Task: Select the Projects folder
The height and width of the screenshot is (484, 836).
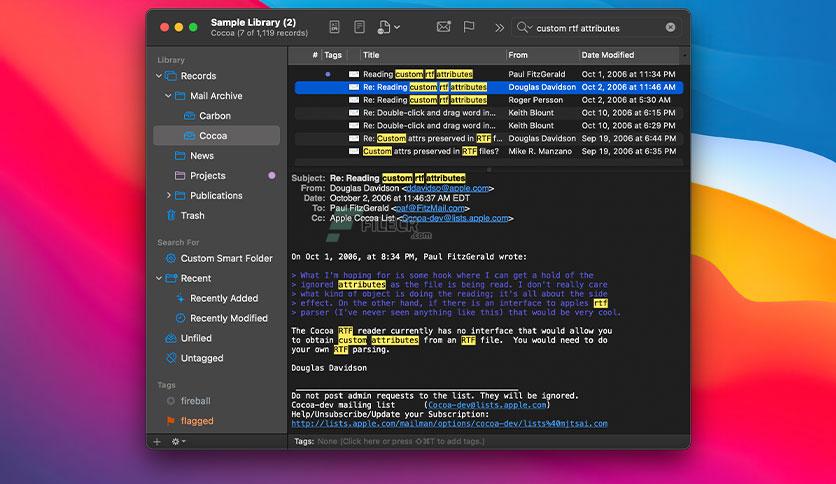Action: pyautogui.click(x=207, y=176)
